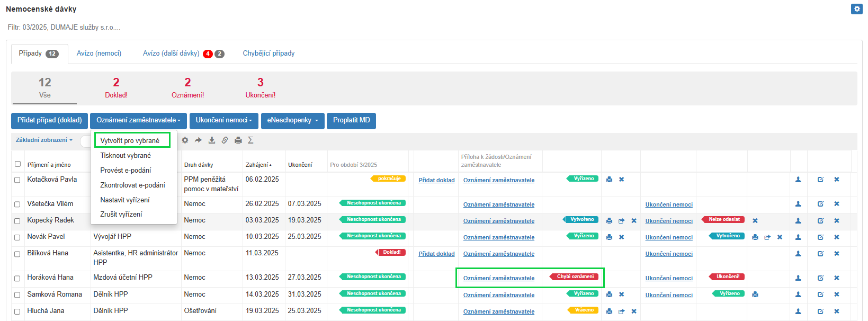868x321 pixels.
Task: Edit the case of Bílíková Hana
Action: [820, 254]
